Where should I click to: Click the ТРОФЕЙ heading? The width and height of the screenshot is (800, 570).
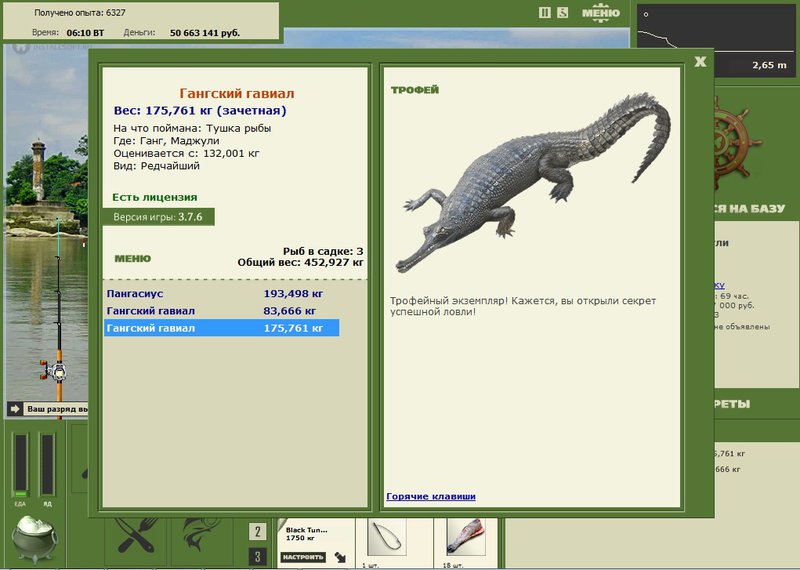click(x=415, y=90)
